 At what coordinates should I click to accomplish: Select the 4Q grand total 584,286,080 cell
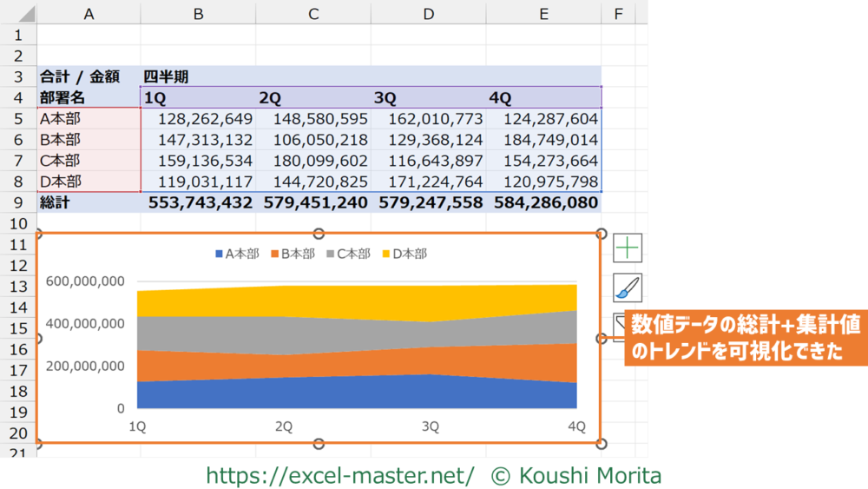pyautogui.click(x=545, y=202)
